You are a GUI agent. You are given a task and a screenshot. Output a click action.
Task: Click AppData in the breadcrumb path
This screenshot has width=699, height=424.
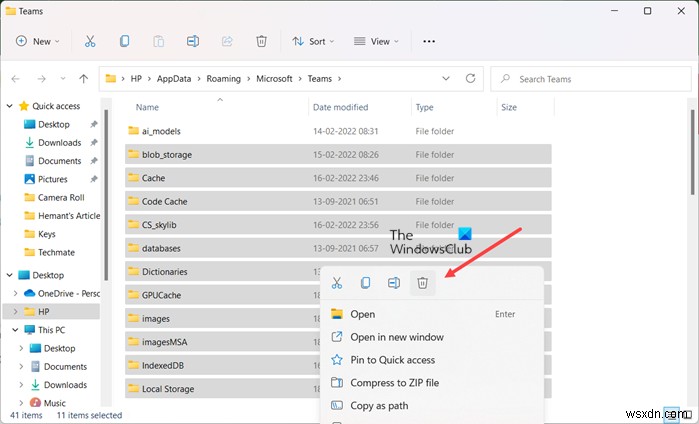[x=174, y=79]
